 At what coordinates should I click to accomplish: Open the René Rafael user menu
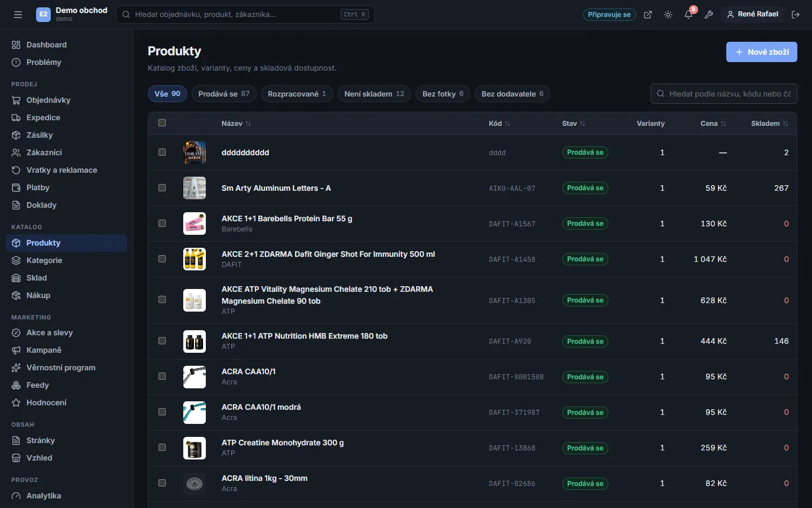(x=752, y=14)
